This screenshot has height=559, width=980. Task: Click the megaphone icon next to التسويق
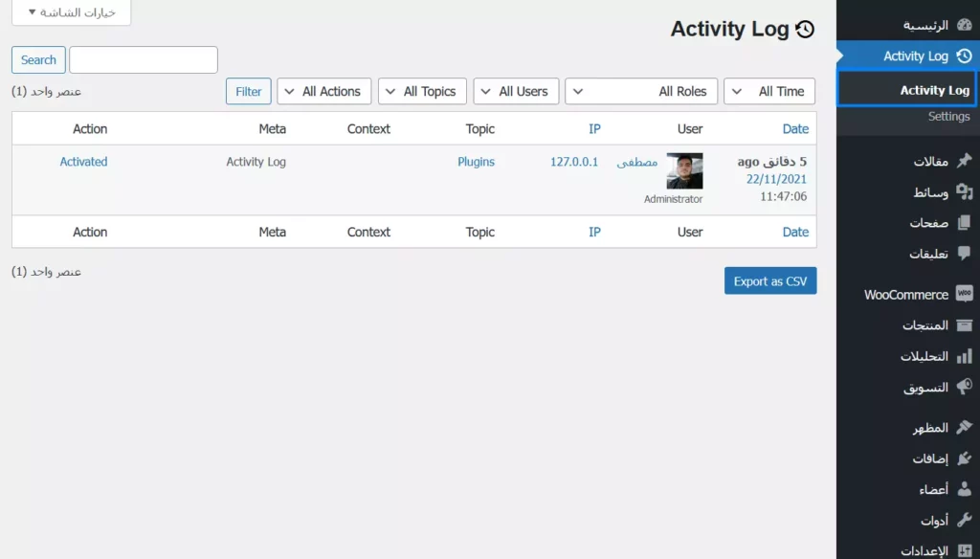(965, 387)
